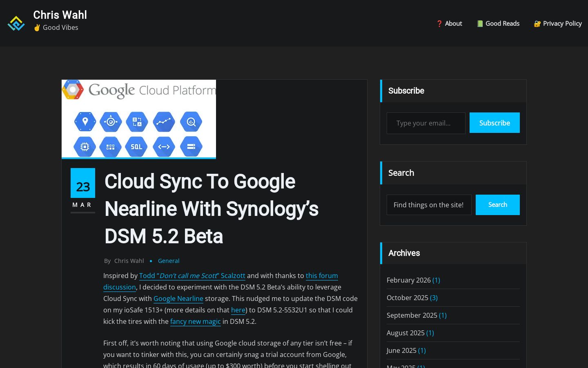588x368 pixels.
Task: Click the Chris Wahl site logo icon
Action: pyautogui.click(x=16, y=23)
